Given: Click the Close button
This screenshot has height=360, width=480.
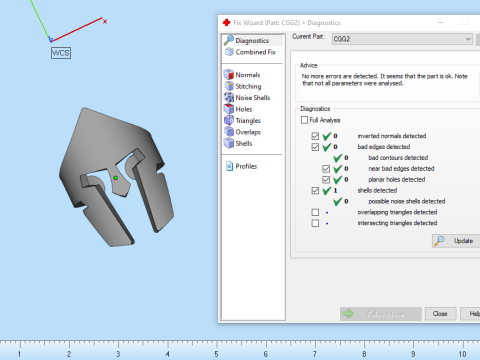Looking at the screenshot, I should point(440,314).
